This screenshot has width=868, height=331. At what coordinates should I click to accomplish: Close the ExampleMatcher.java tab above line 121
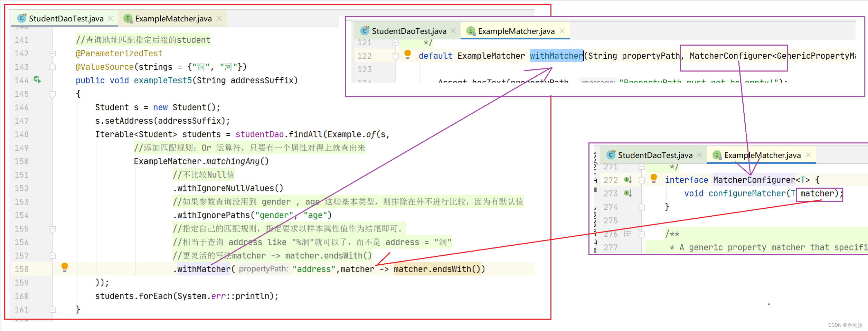[x=562, y=31]
